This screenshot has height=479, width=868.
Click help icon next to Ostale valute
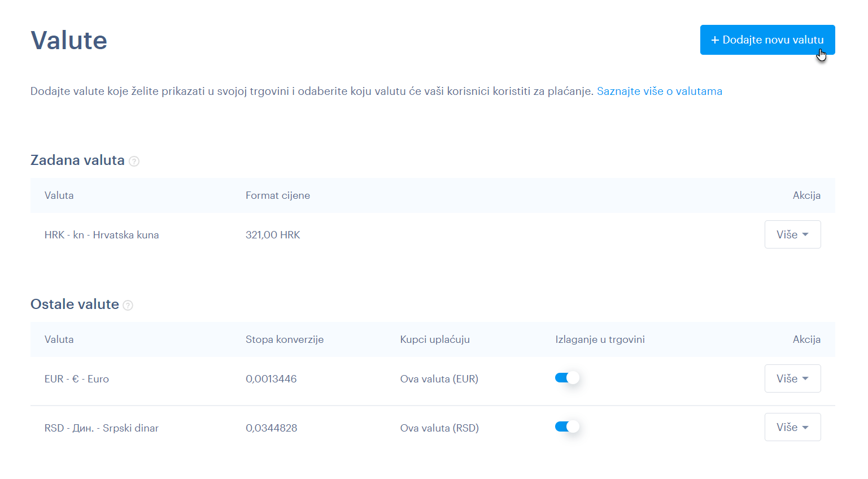point(128,305)
